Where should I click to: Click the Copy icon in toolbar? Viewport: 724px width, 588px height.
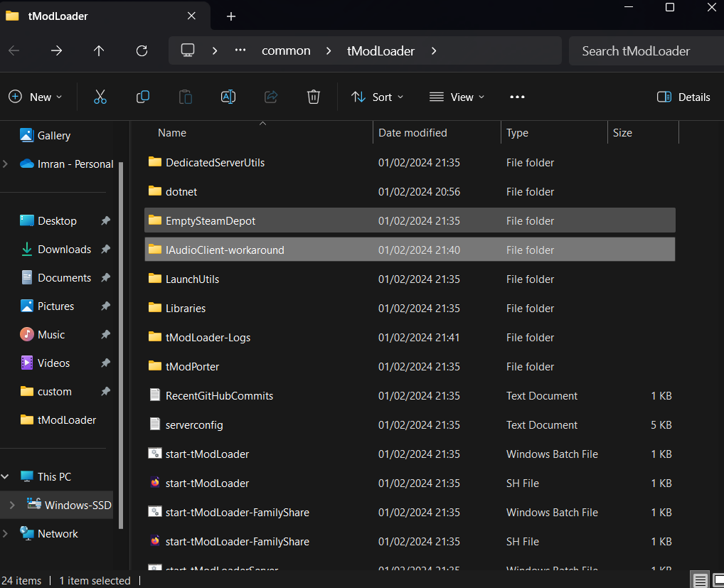[143, 97]
